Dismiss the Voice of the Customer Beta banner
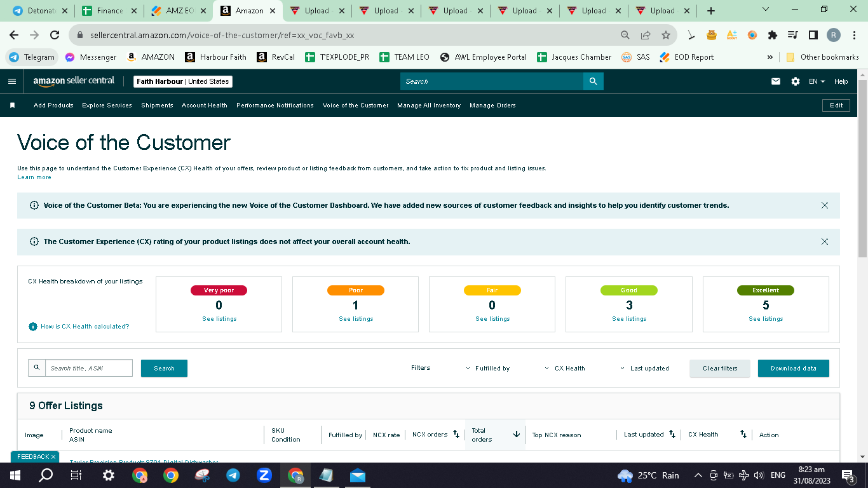The height and width of the screenshot is (488, 868). click(825, 205)
